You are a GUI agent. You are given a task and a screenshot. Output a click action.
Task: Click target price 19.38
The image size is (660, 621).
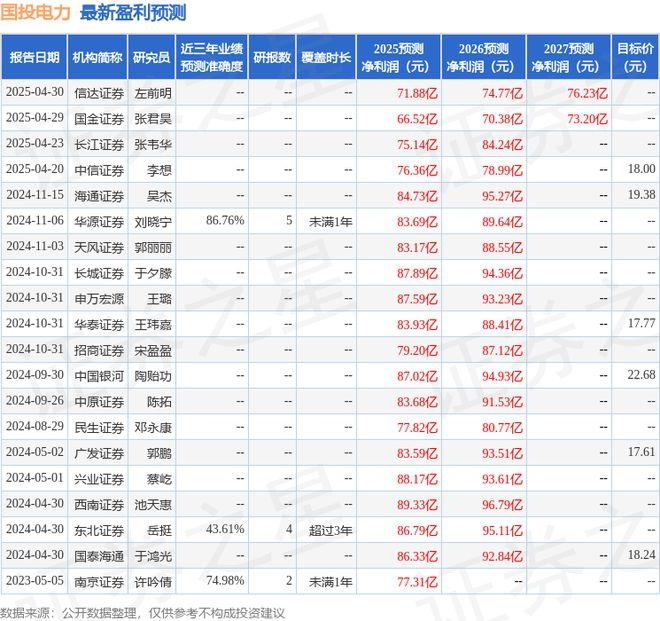pos(641,195)
